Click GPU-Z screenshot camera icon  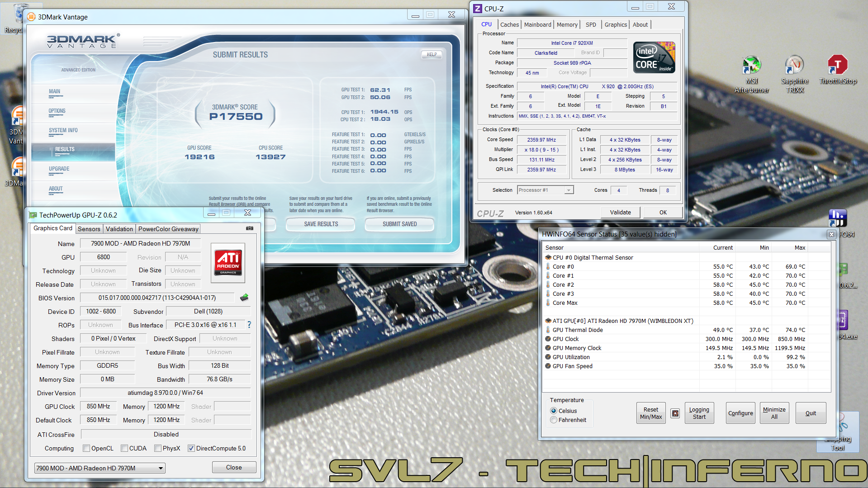pos(250,228)
